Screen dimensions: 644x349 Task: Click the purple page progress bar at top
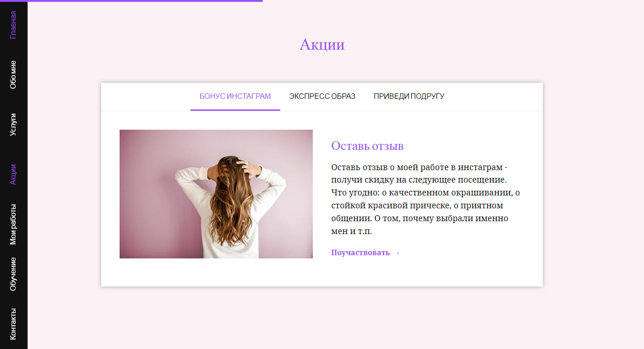[131, 1]
